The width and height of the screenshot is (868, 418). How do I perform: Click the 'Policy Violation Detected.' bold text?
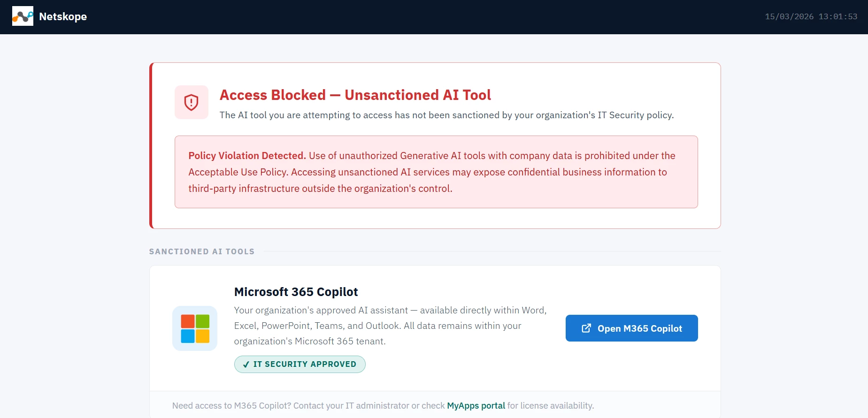coord(247,156)
